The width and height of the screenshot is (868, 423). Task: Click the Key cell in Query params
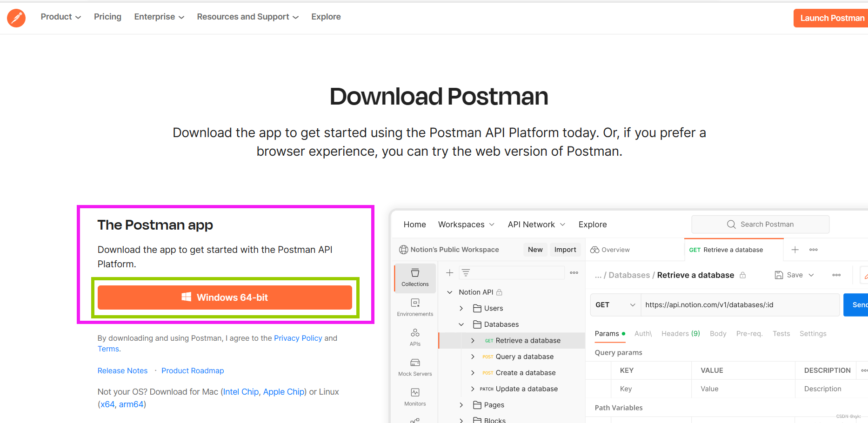pyautogui.click(x=651, y=389)
